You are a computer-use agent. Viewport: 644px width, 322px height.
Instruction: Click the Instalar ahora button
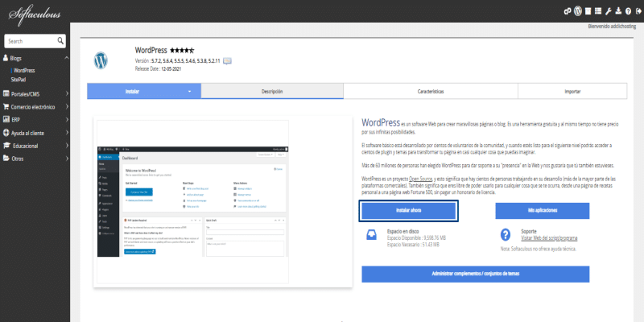click(x=409, y=211)
